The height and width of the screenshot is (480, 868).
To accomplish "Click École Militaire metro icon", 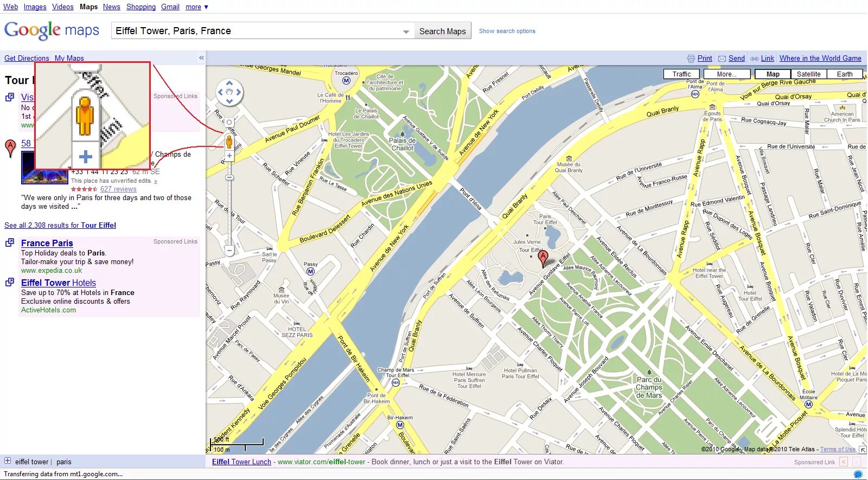I will [x=808, y=404].
